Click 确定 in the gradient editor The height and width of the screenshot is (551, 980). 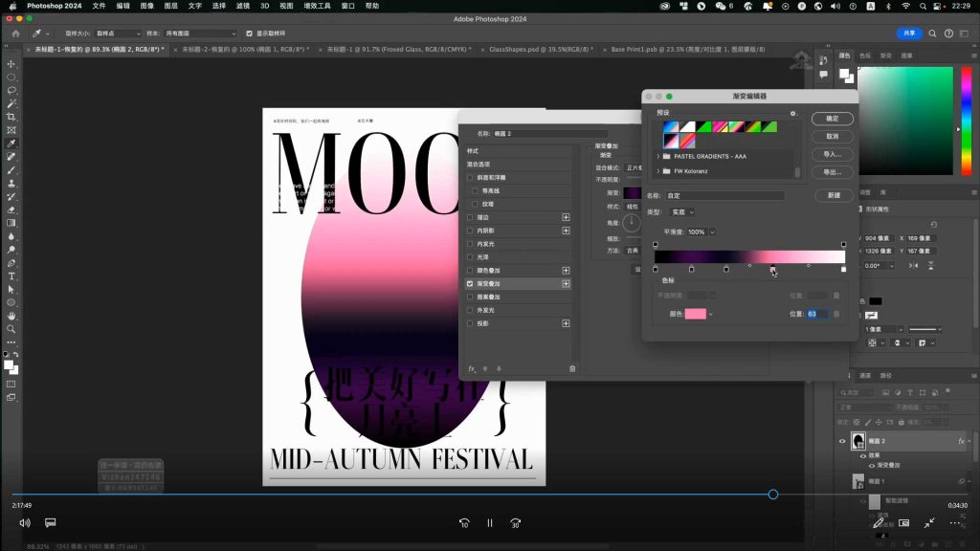[x=832, y=119]
